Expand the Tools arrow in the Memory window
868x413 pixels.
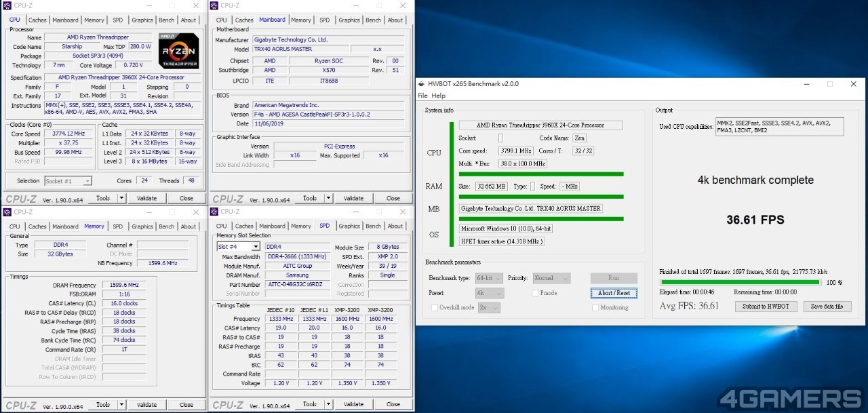(x=122, y=405)
